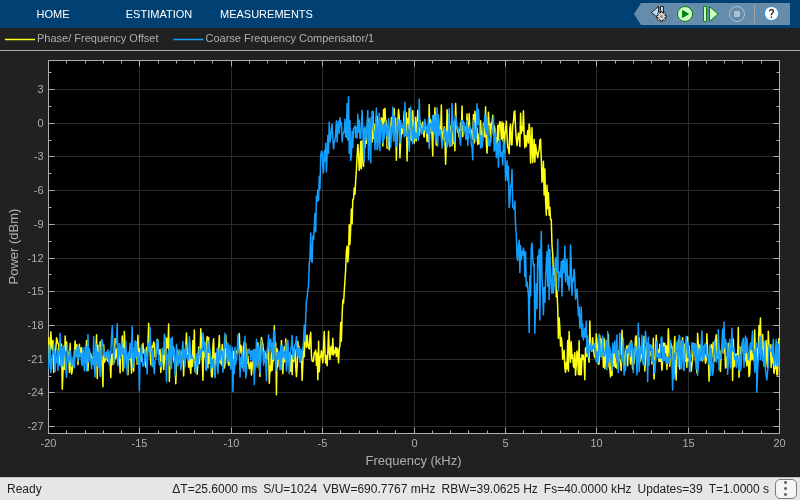Click the Frequency (kHz) axis label
Viewport: 800px width, 500px height.
pos(413,461)
